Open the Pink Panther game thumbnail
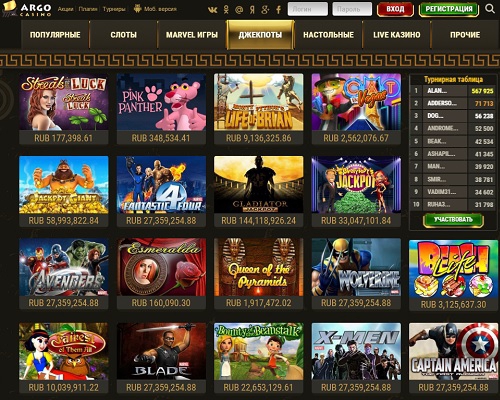Viewport: 500px width, 400px height. click(161, 102)
